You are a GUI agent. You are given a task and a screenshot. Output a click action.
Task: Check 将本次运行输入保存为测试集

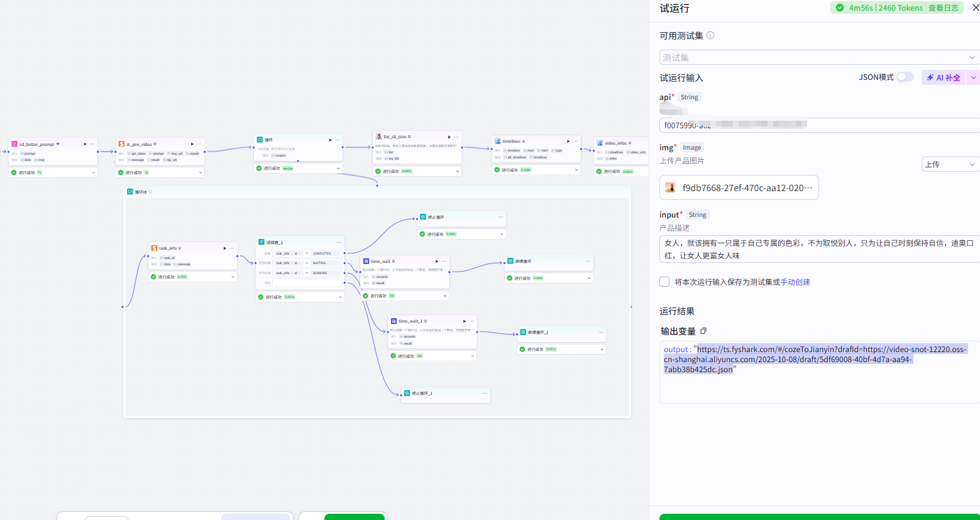point(664,282)
